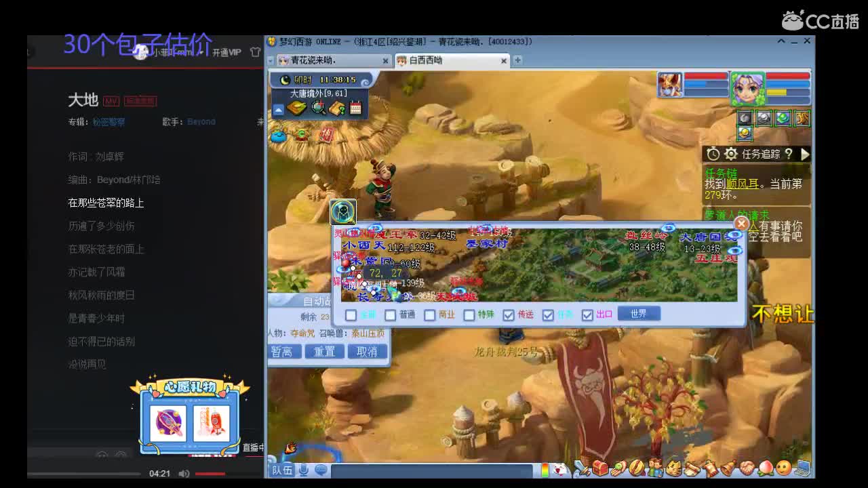Click the MV badge next to 大地
Viewport: 868px width, 488px height.
(111, 101)
